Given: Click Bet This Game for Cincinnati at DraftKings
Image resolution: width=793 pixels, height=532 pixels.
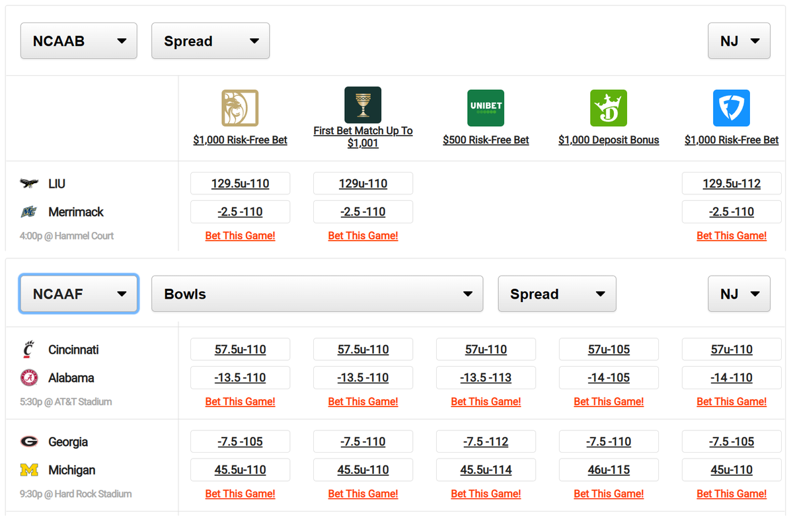Looking at the screenshot, I should (609, 402).
